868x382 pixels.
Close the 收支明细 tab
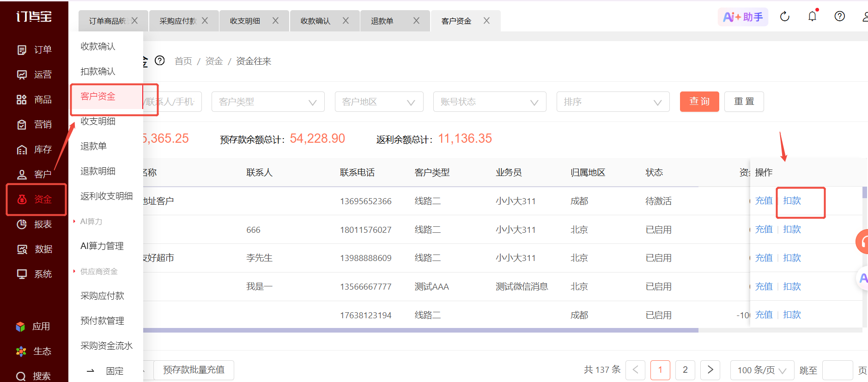(275, 21)
